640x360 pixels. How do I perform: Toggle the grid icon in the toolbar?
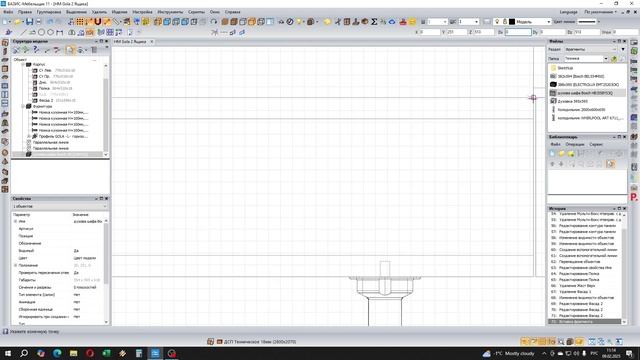[x=80, y=22]
